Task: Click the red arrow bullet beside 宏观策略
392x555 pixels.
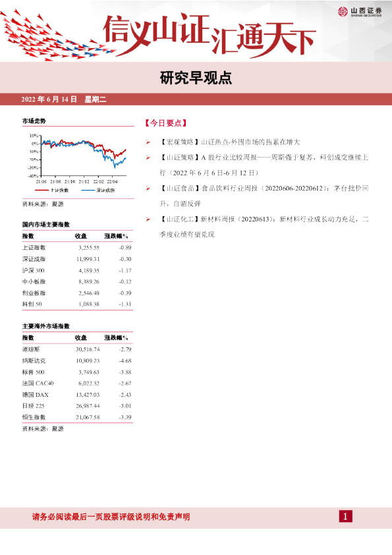Action: click(148, 142)
